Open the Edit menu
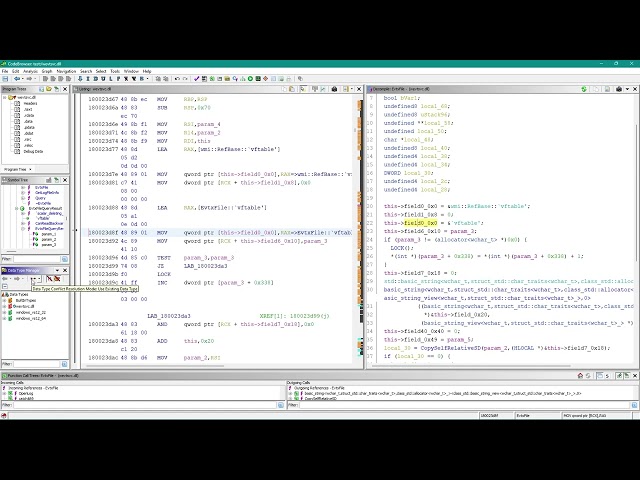The image size is (640, 480). click(x=16, y=71)
